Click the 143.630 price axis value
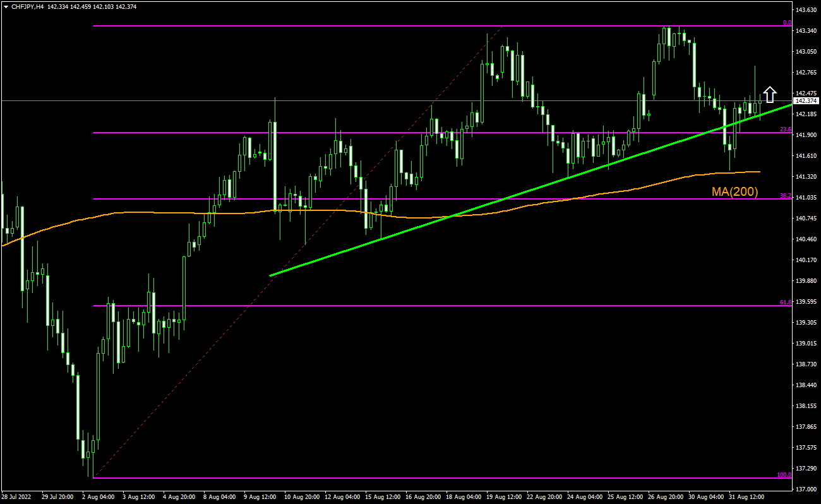821x504 pixels. pos(806,10)
